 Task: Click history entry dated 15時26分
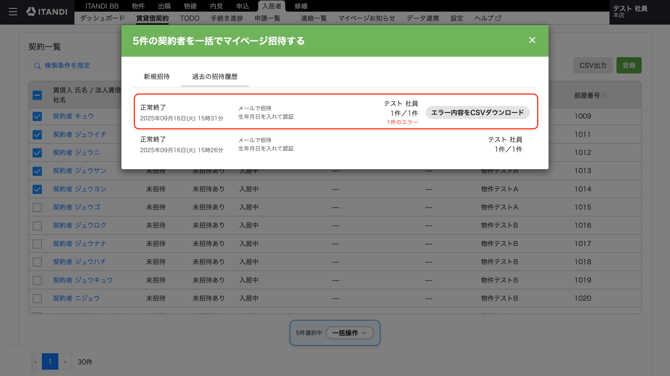(335, 144)
